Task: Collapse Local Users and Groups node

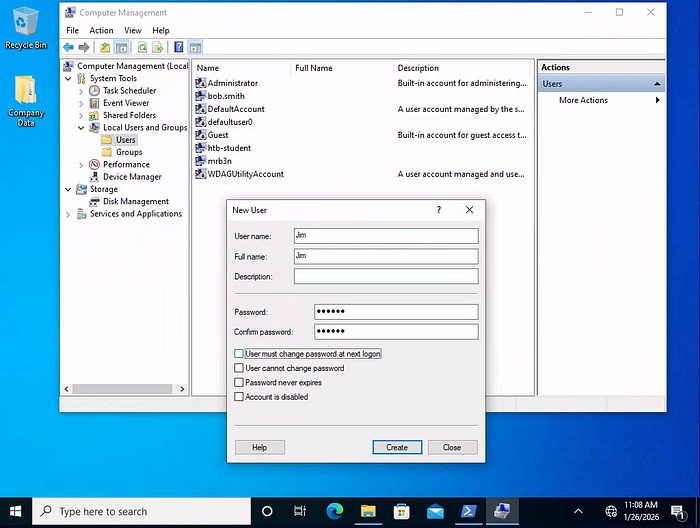Action: (81, 128)
